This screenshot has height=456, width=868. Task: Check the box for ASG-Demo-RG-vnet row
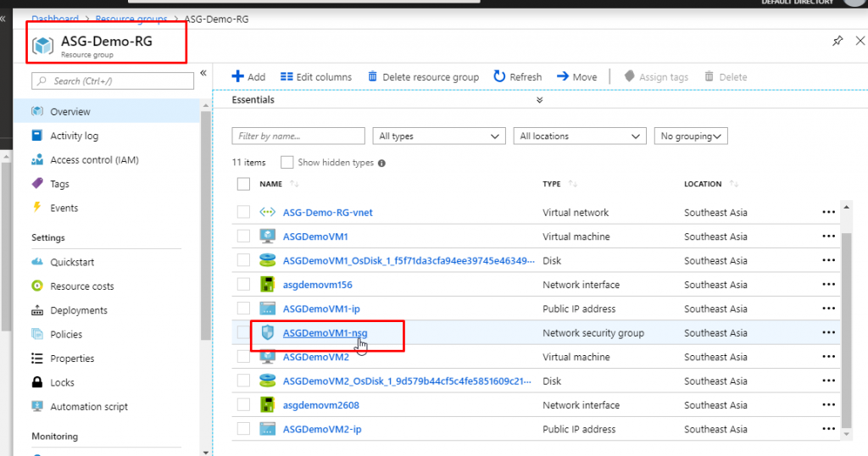point(244,213)
